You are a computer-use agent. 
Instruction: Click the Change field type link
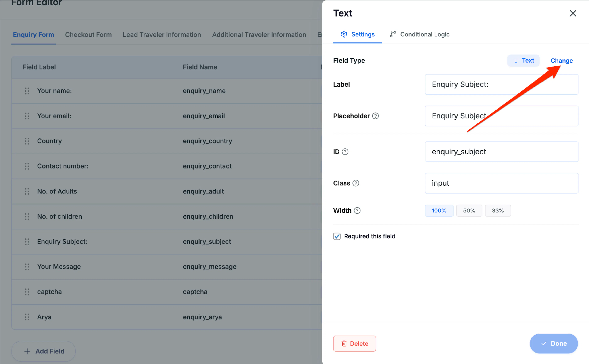click(562, 61)
